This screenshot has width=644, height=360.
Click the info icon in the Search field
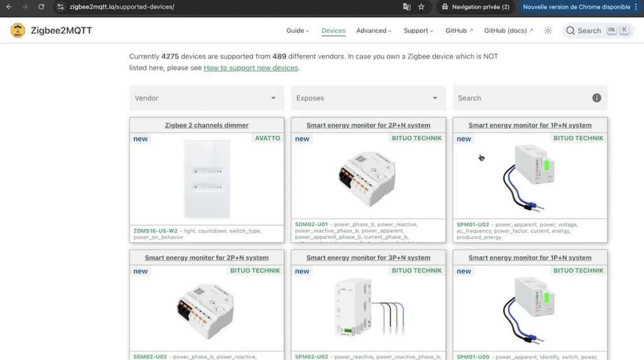pos(597,98)
